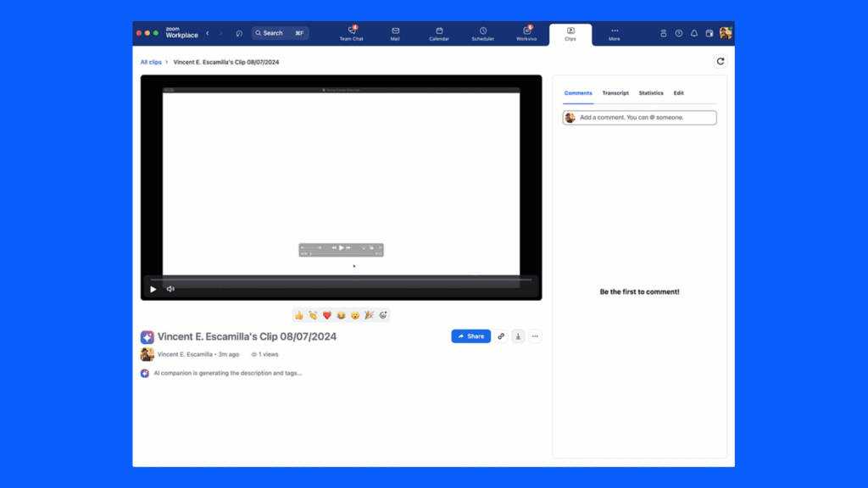Click the 1 views counter
The height and width of the screenshot is (488, 868).
264,355
